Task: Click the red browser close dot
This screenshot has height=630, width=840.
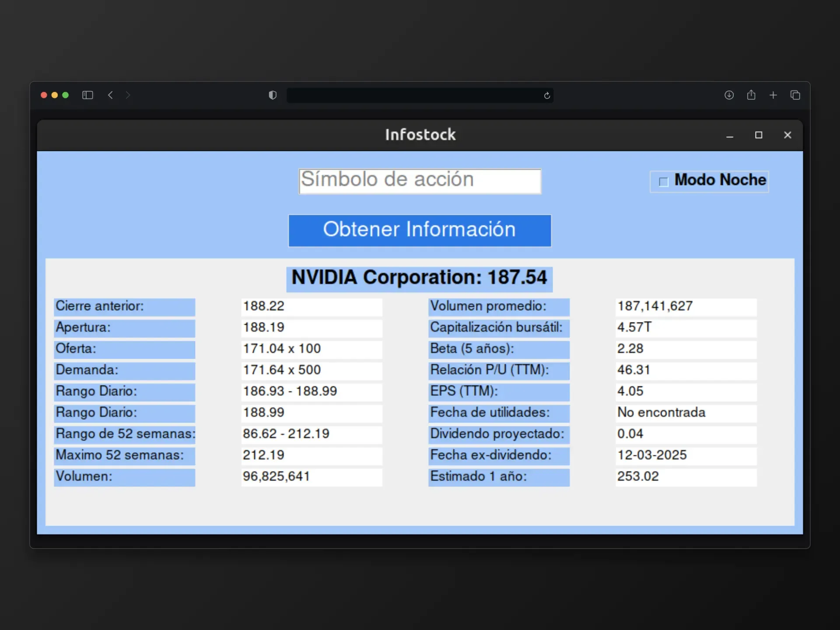Action: coord(44,95)
